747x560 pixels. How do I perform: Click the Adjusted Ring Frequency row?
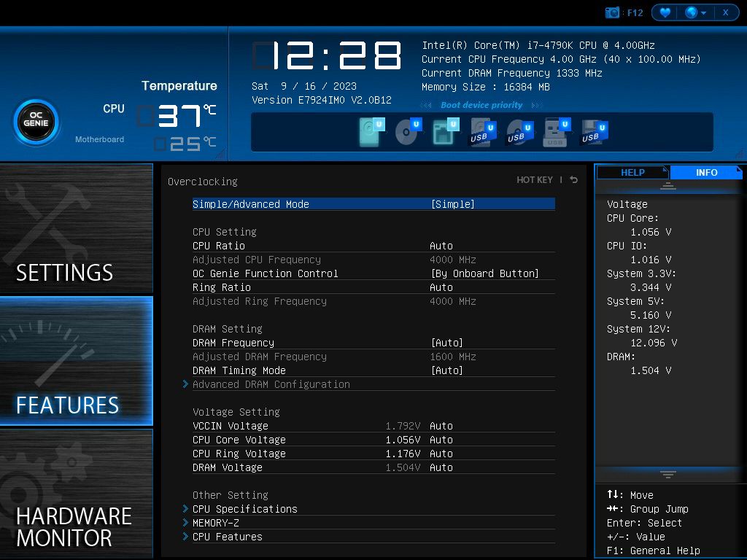(x=373, y=301)
